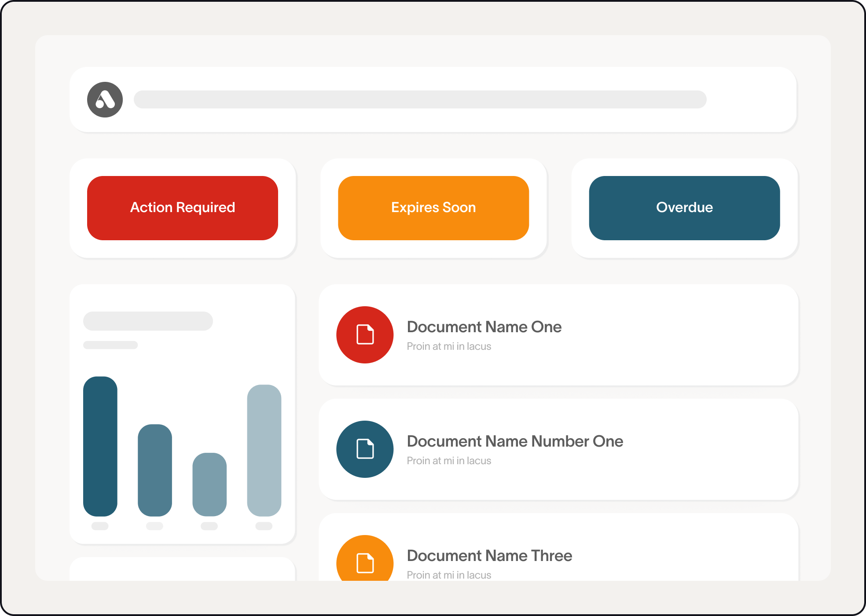Select the light gray-blue fourth chart bar
The width and height of the screenshot is (866, 616).
[x=264, y=450]
